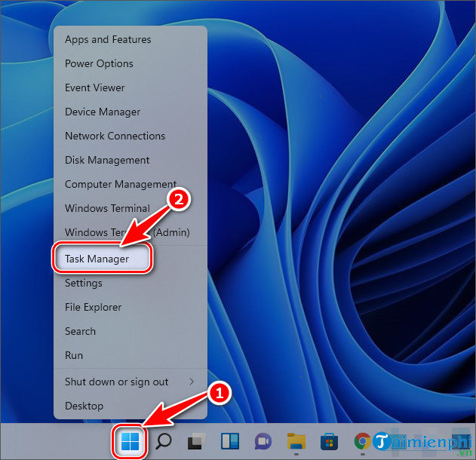The width and height of the screenshot is (476, 460).
Task: Open Run dialog entry
Action: click(131, 355)
